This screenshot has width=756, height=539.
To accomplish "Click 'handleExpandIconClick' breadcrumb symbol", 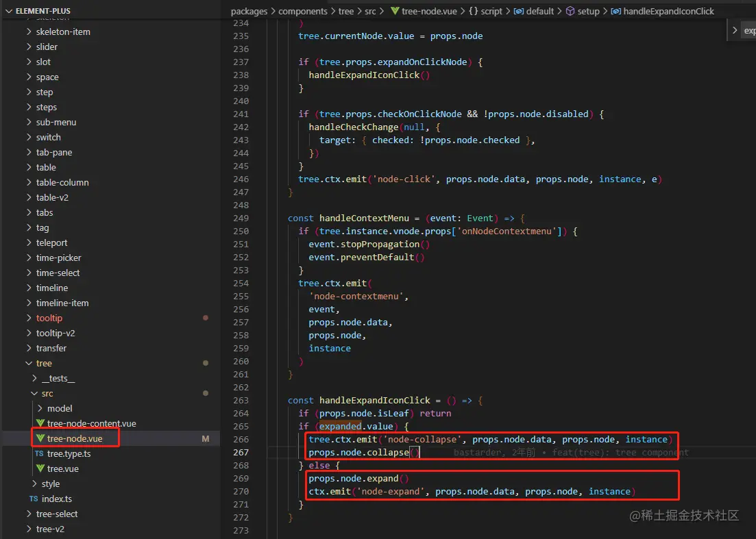I will click(668, 11).
